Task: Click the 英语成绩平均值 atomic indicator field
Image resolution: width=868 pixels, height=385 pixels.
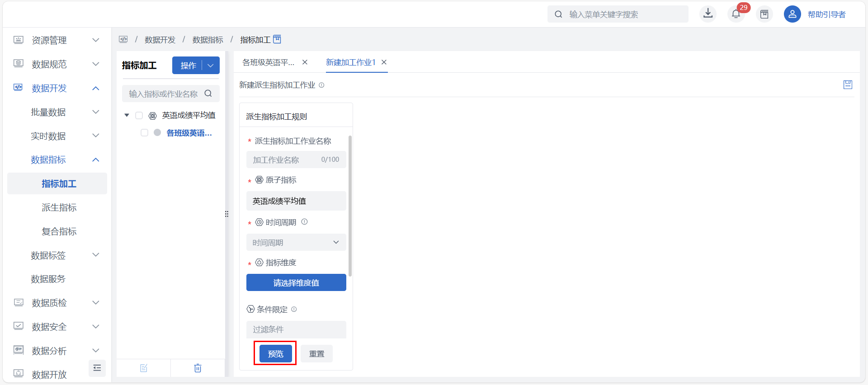Action: [296, 201]
